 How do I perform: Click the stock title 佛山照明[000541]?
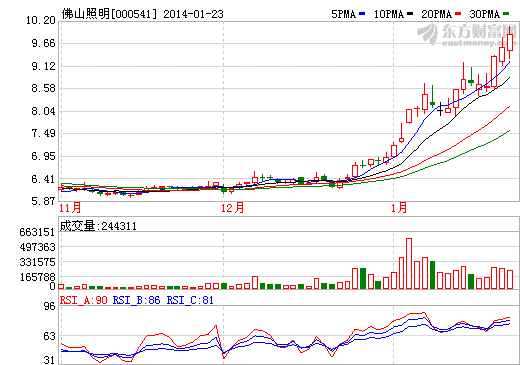point(109,14)
